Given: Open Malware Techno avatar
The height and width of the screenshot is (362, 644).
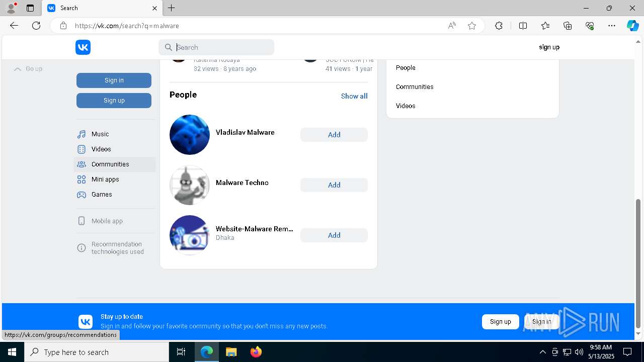Looking at the screenshot, I should point(190,185).
